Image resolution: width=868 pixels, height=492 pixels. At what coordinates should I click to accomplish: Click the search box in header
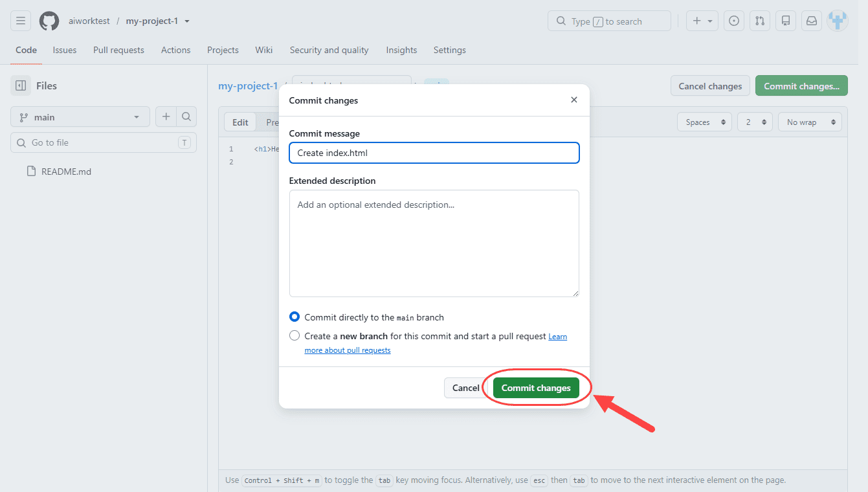[x=609, y=21]
